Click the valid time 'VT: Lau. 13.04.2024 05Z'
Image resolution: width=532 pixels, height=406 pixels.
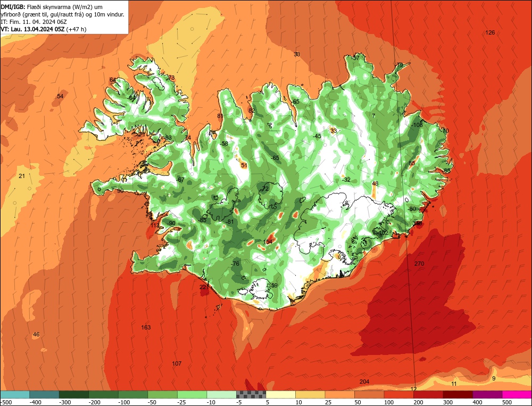32,29
